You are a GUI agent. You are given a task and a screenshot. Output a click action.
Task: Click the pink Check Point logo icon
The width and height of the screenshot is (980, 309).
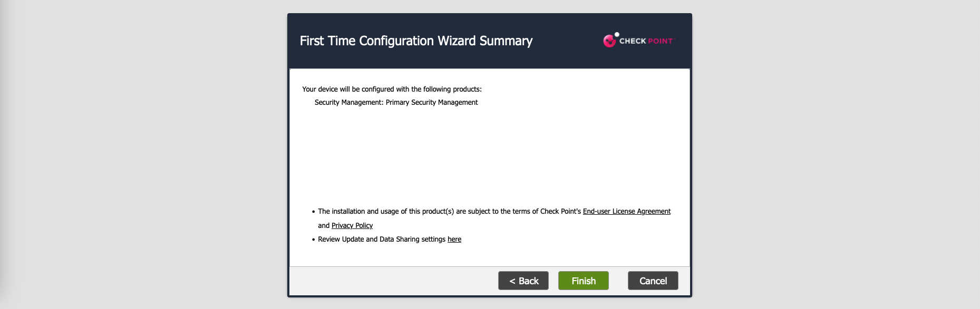pyautogui.click(x=609, y=41)
